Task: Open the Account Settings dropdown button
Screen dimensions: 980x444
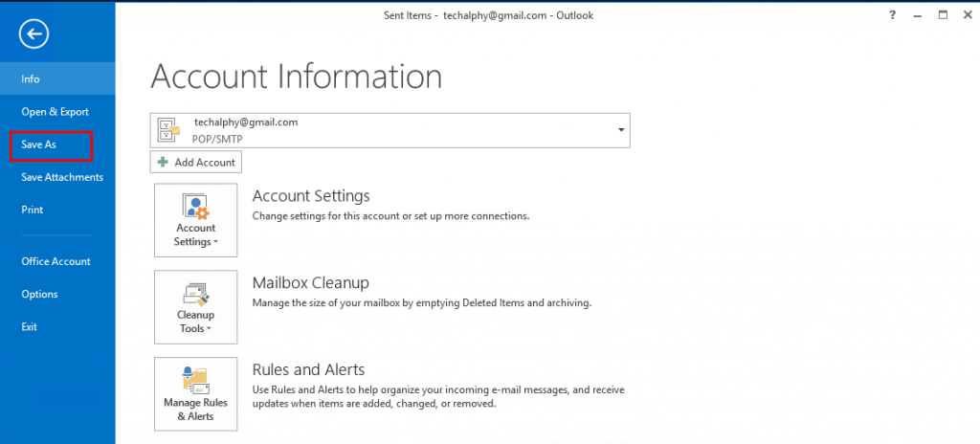Action: click(195, 220)
